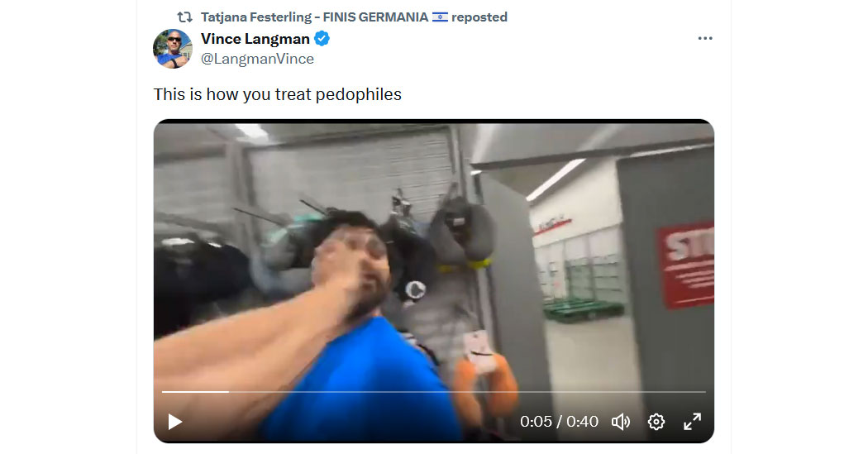Click the played portion of the progress bar
This screenshot has width=868, height=454.
195,392
